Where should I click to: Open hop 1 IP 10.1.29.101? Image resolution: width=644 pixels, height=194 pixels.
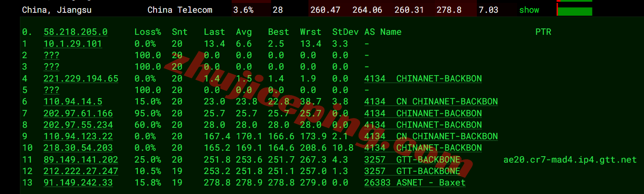coord(73,44)
